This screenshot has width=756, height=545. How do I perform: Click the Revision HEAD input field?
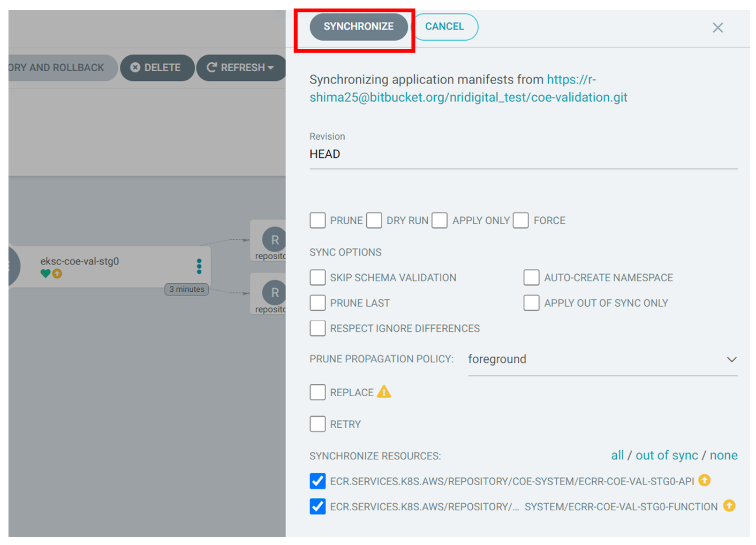523,154
